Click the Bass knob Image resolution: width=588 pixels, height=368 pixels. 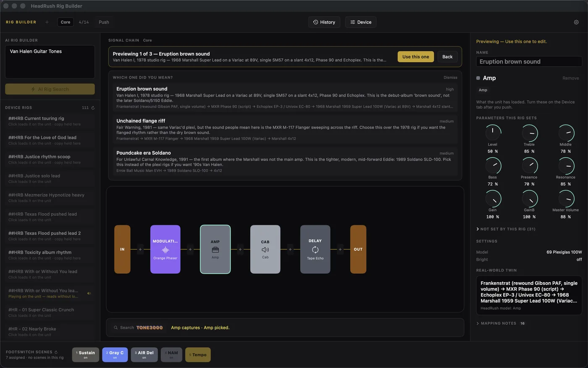(x=493, y=166)
